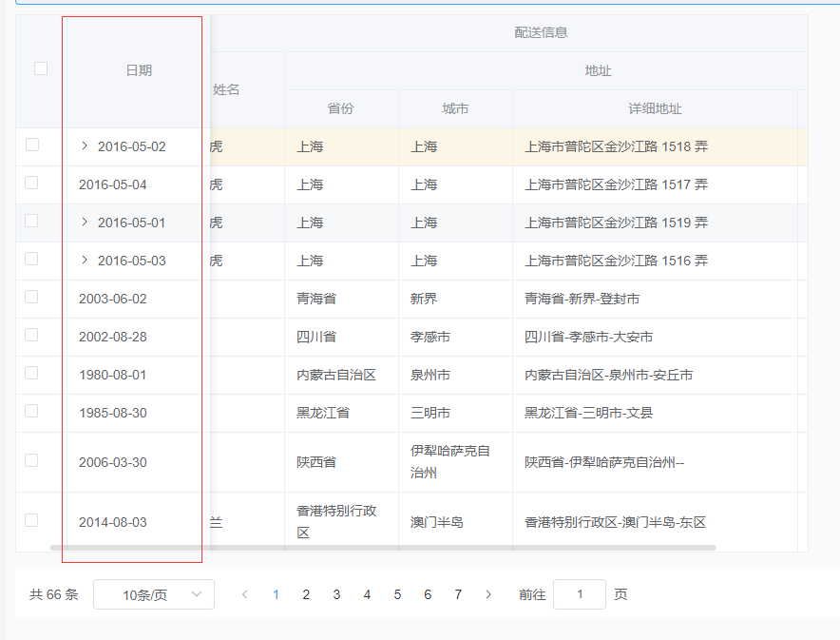The height and width of the screenshot is (640, 840).
Task: Click the previous page arrow
Action: [x=245, y=593]
